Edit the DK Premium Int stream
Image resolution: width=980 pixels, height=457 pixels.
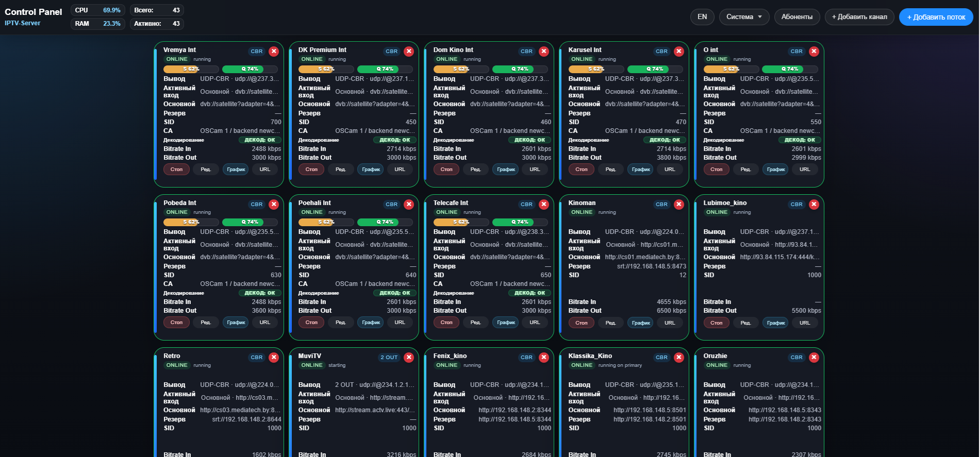341,170
